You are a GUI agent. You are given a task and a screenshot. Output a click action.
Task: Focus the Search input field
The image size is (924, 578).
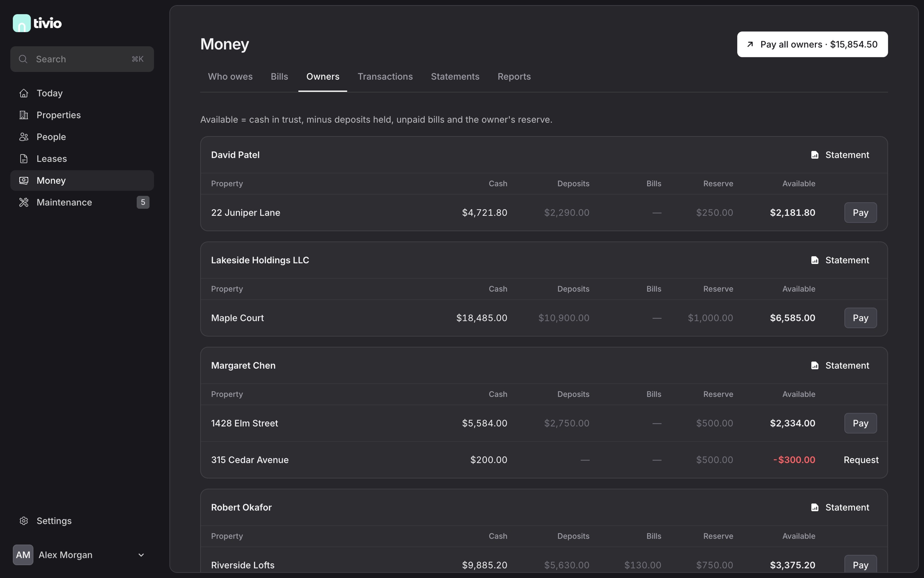pyautogui.click(x=82, y=59)
